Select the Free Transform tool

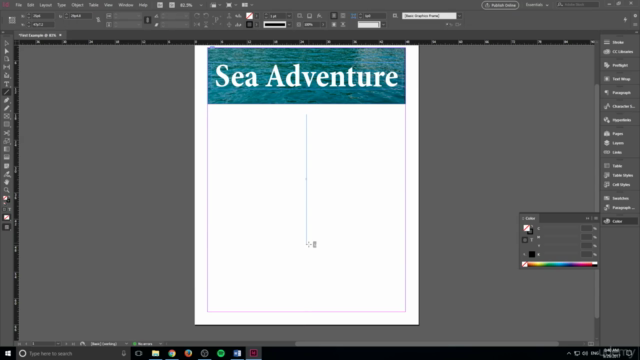point(7,141)
